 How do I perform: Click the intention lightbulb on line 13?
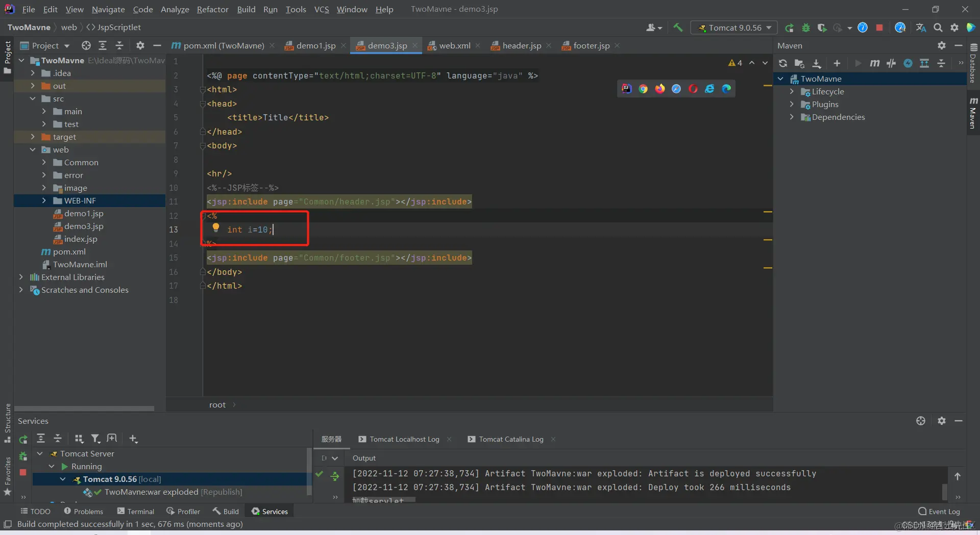click(x=216, y=227)
